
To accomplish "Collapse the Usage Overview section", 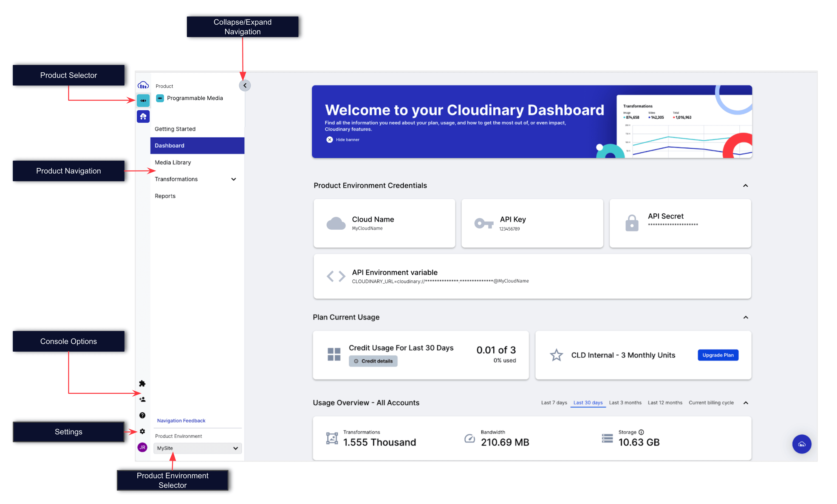I will [x=745, y=403].
